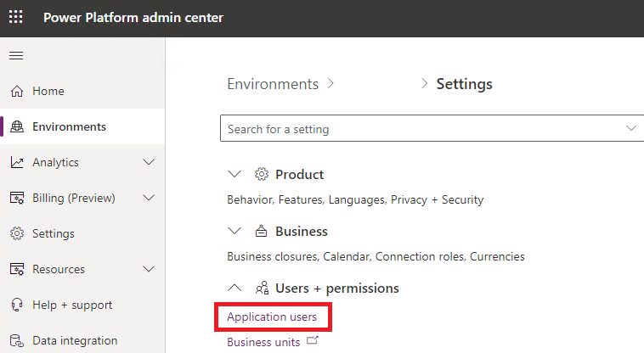The height and width of the screenshot is (353, 644).
Task: Click the Users + permissions people icon
Action: click(x=262, y=289)
